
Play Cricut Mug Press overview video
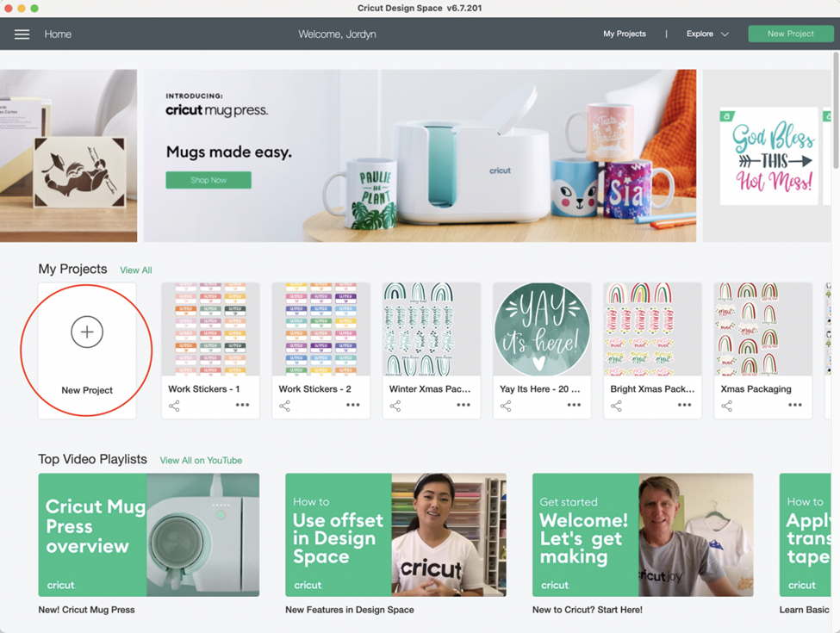(149, 535)
